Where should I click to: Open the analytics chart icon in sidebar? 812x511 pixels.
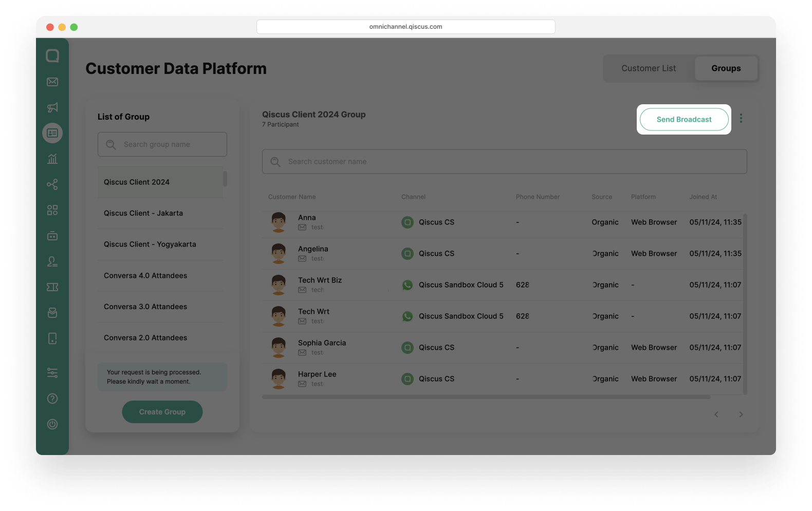[x=52, y=159]
